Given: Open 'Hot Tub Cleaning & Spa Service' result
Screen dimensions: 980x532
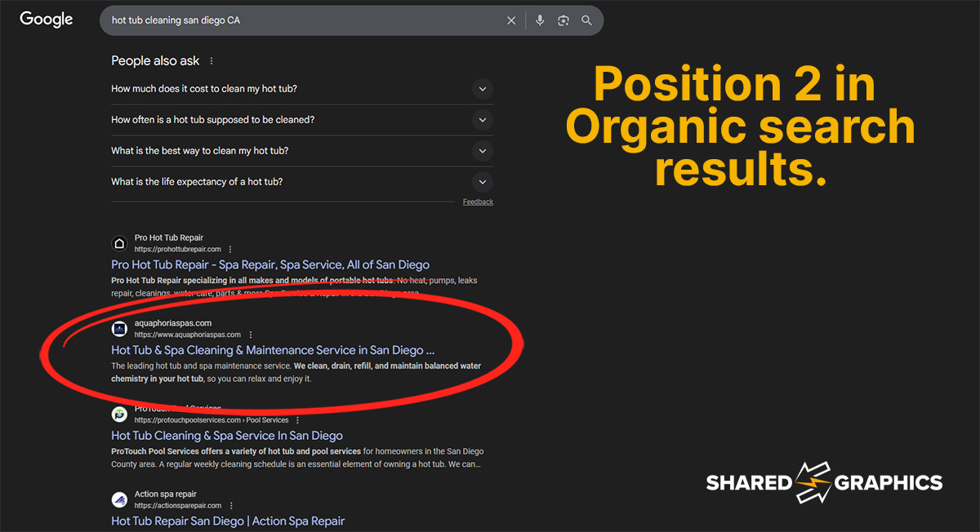Looking at the screenshot, I should click(227, 436).
